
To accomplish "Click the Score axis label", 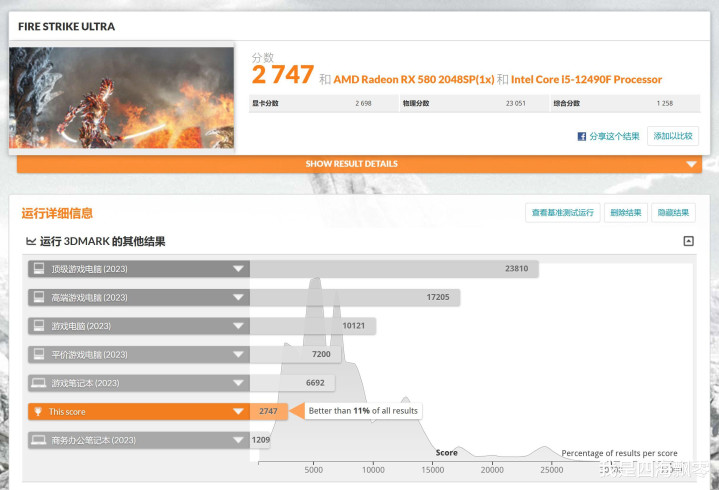I will pyautogui.click(x=447, y=453).
